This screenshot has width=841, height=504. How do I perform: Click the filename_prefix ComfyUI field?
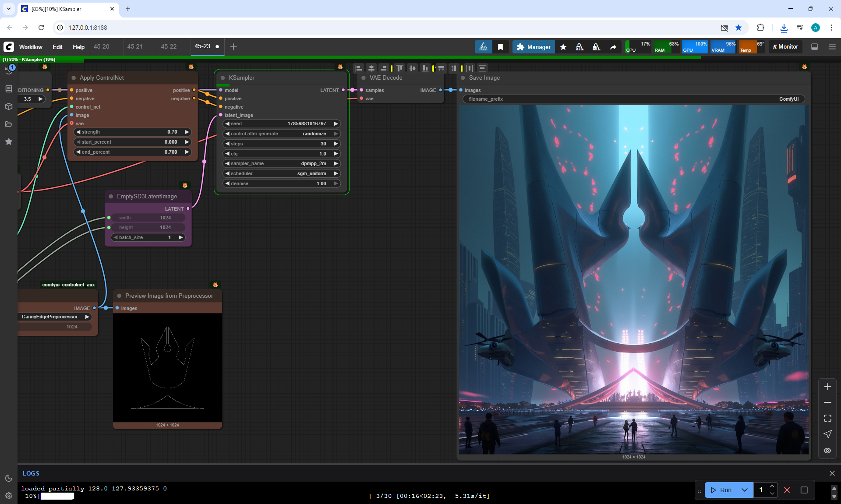[x=633, y=99]
